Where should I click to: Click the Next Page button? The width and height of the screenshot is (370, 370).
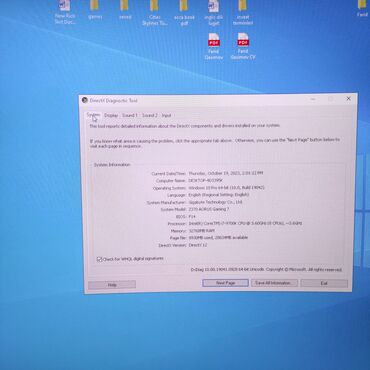(x=225, y=283)
